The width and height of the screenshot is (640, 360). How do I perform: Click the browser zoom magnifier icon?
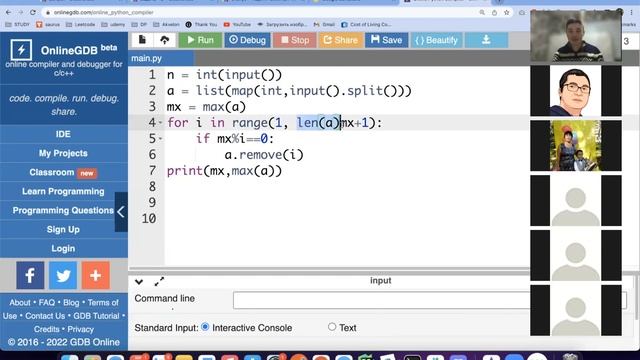(482, 13)
